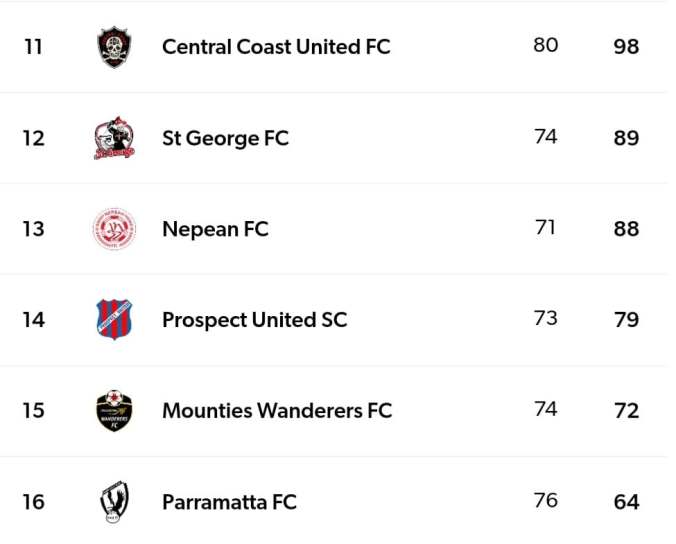Click Mounties Wanderers' 72 points value
The width and height of the screenshot is (676, 544).
point(626,411)
